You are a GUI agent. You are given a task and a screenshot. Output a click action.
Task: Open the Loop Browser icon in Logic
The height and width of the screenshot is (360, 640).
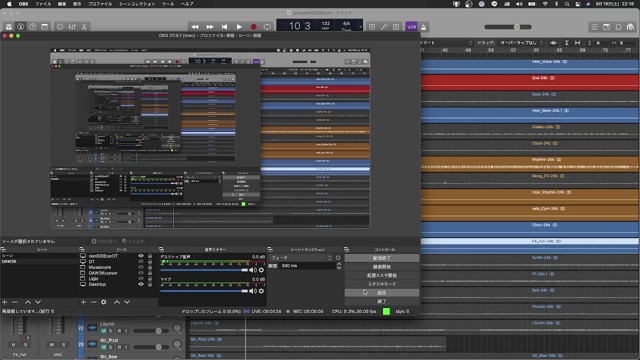tap(619, 27)
